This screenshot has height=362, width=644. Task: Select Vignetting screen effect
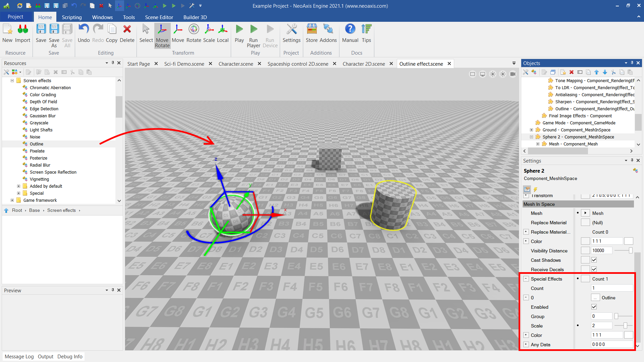tap(39, 179)
